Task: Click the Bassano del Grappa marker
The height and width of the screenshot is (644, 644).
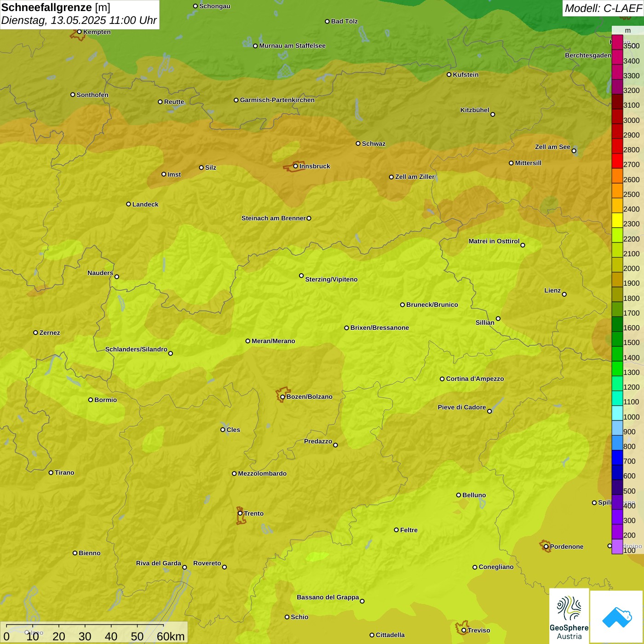Action: (x=362, y=601)
